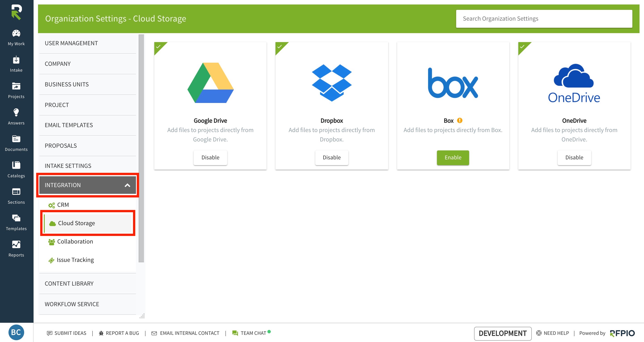Click Google Drive enabled checkmark corner
The height and width of the screenshot is (342, 644).
coord(159,47)
